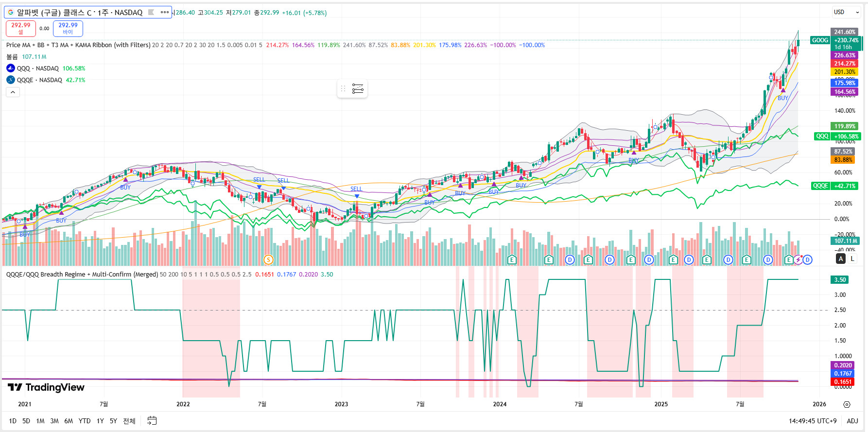Toggle auto scale with the A button

[x=841, y=259]
